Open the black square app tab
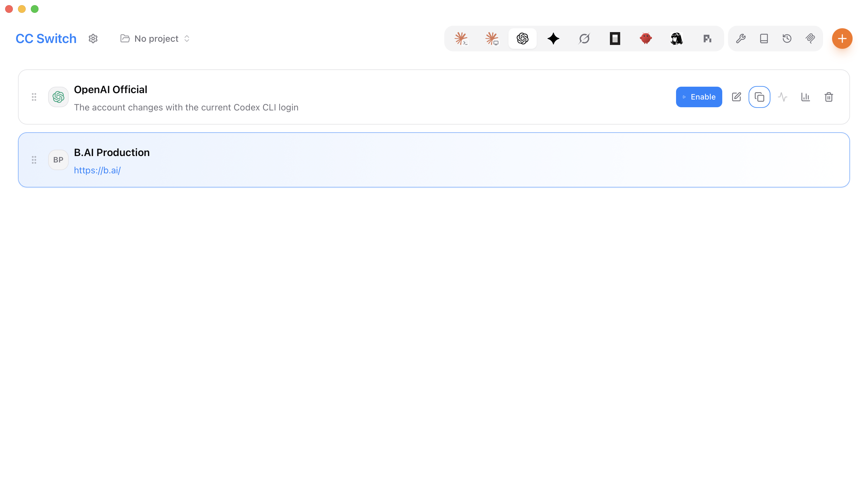 tap(615, 39)
